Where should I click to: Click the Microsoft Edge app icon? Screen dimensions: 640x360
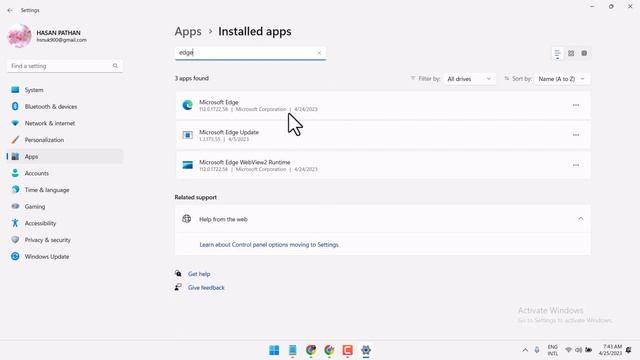coord(187,105)
